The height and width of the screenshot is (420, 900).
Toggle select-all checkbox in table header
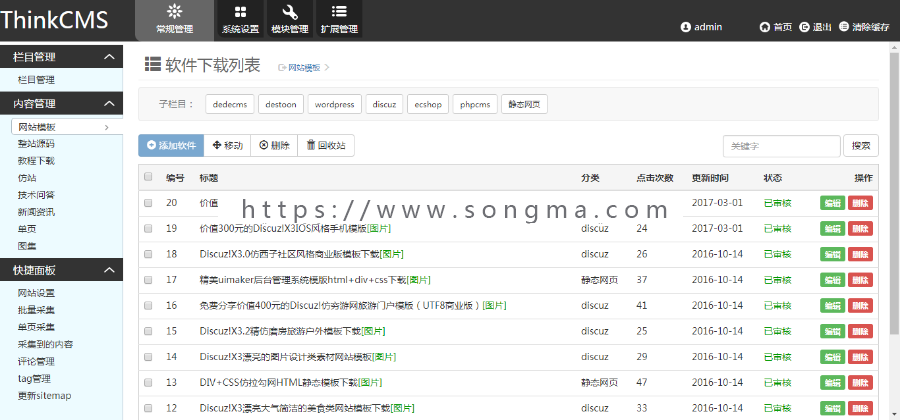pyautogui.click(x=148, y=177)
